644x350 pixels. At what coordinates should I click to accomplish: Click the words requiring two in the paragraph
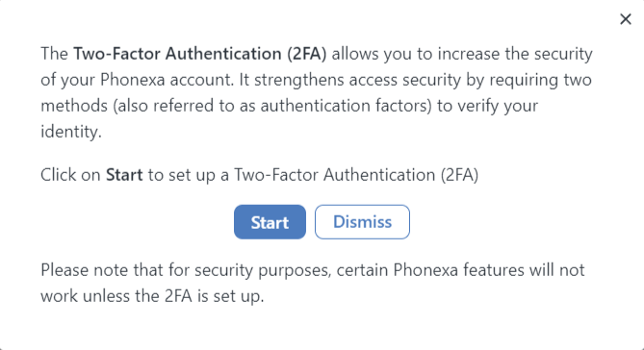(x=540, y=80)
